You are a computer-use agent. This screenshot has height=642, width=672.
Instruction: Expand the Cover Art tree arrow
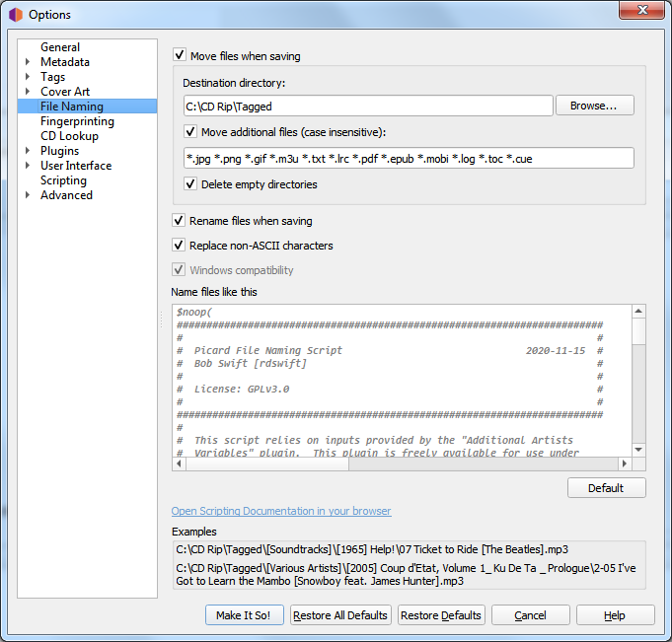coord(28,92)
